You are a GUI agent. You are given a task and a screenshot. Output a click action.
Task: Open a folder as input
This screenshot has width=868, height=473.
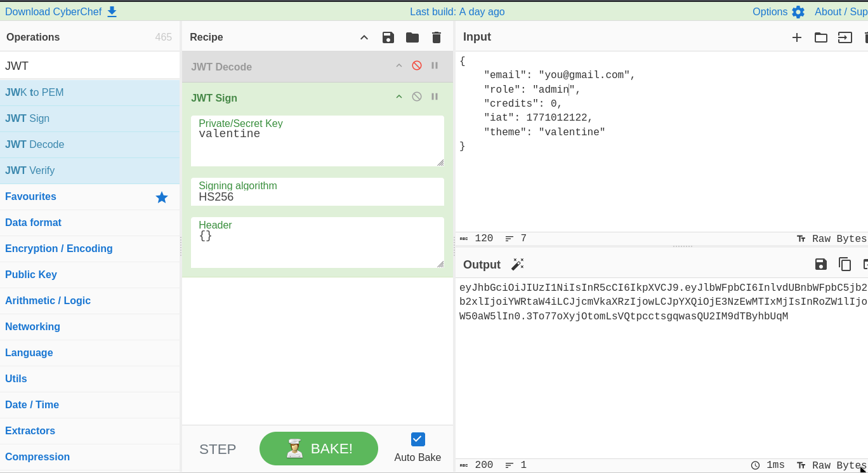tap(821, 37)
